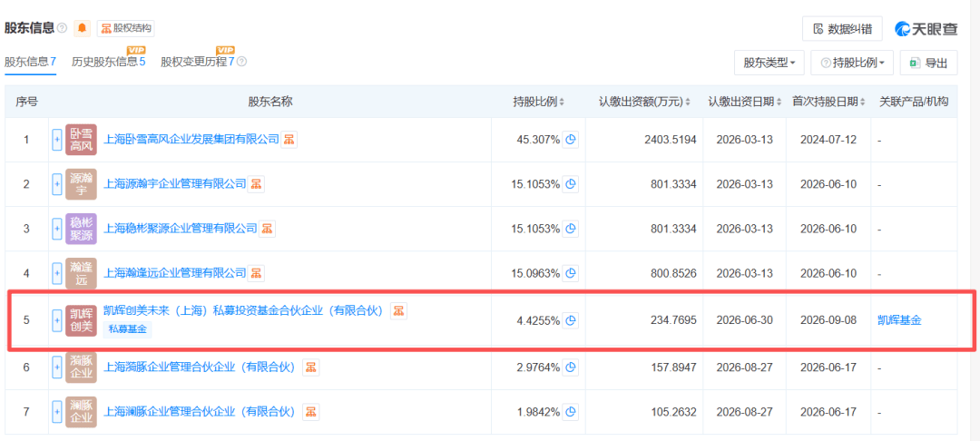
Task: Click equity chart icon beside 上海卧雪高风 name
Action: (289, 140)
